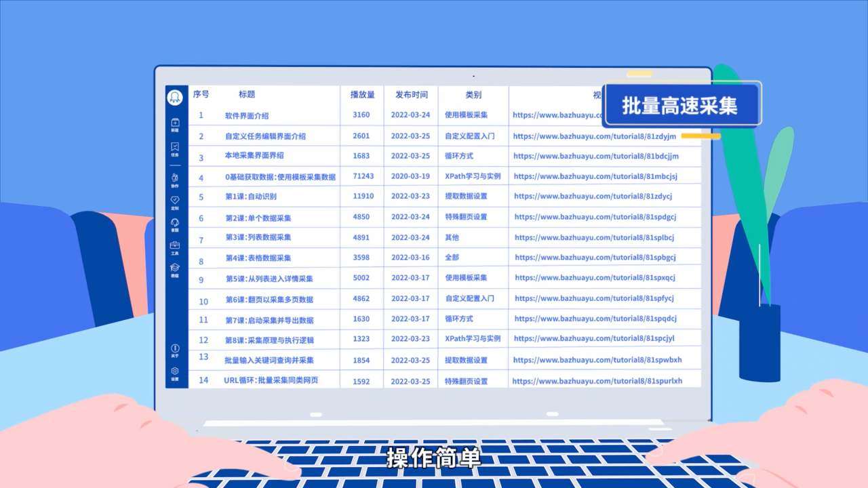Image resolution: width=868 pixels, height=488 pixels.
Task: Open the 协作 (Collaboration) icon
Action: tap(175, 179)
